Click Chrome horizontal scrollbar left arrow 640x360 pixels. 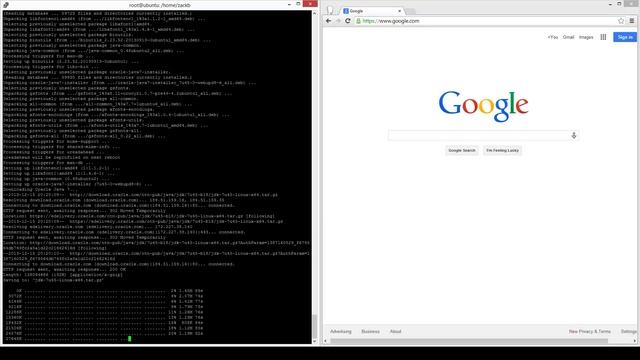(x=326, y=341)
